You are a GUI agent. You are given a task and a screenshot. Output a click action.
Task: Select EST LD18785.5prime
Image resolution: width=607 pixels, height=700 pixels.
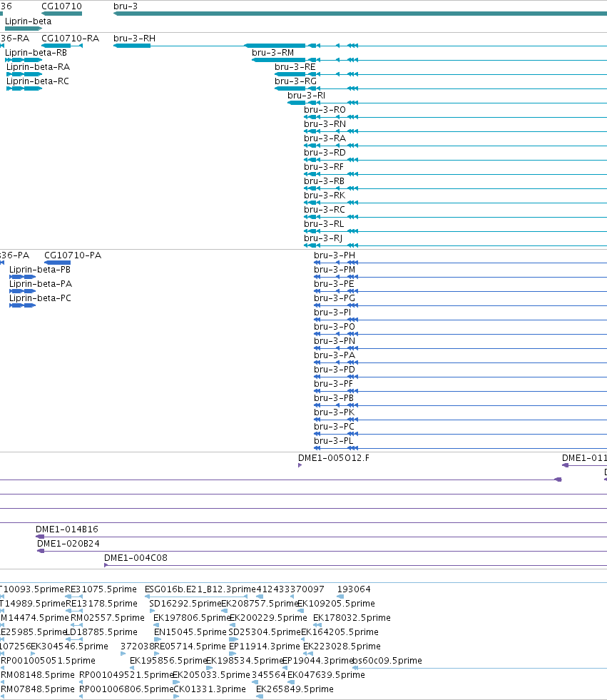click(101, 632)
